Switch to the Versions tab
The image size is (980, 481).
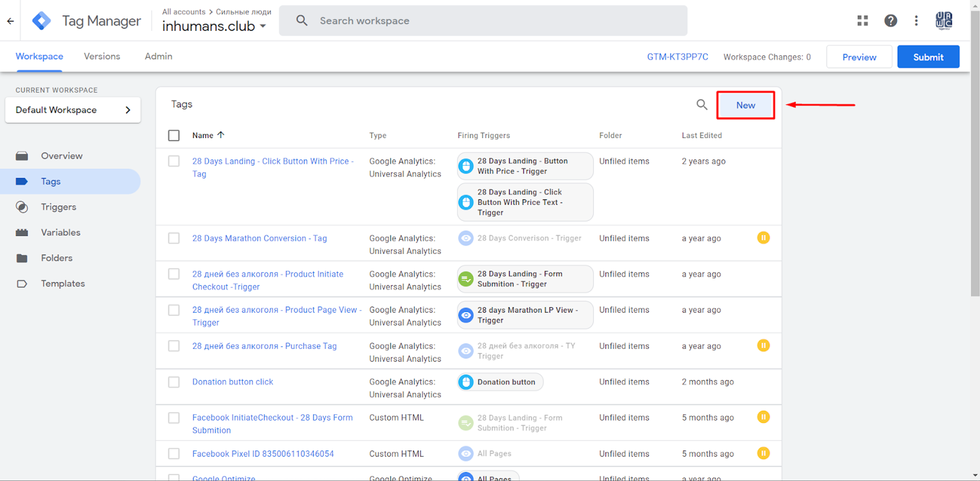(102, 56)
